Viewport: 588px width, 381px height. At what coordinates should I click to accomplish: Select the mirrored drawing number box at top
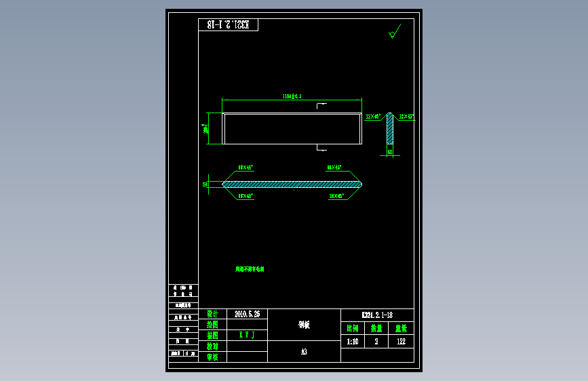pyautogui.click(x=228, y=25)
